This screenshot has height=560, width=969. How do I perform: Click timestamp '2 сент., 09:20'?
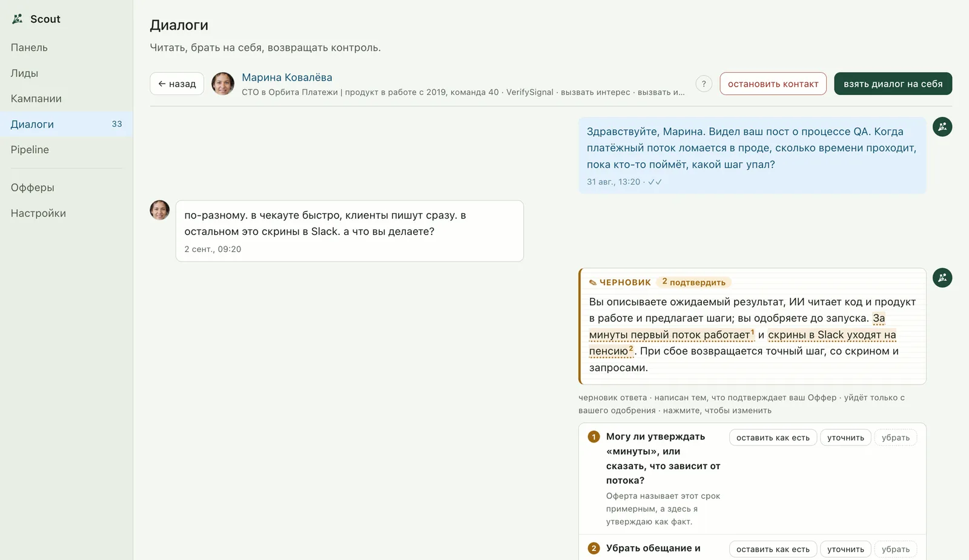coord(213,249)
